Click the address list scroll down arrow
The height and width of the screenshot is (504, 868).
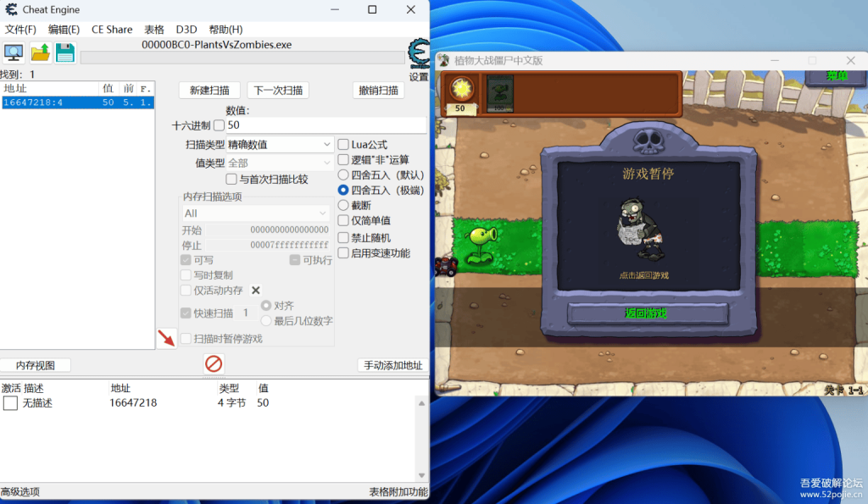422,475
